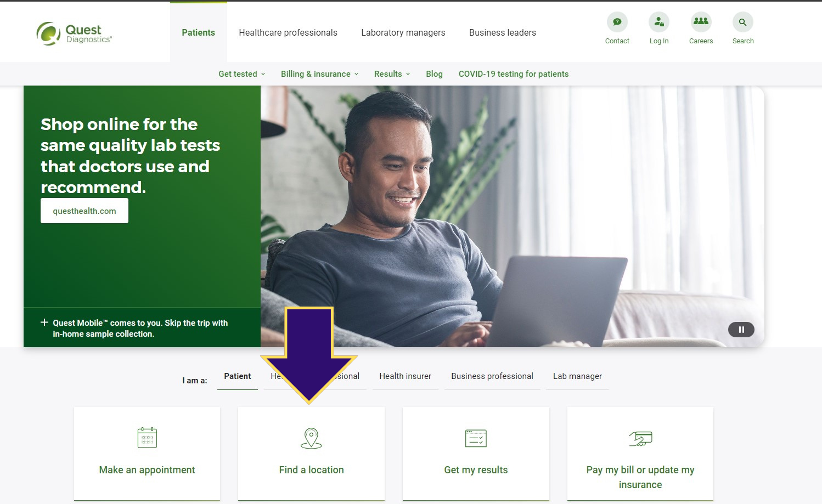Open the Careers people icon
The image size is (822, 504).
[701, 22]
